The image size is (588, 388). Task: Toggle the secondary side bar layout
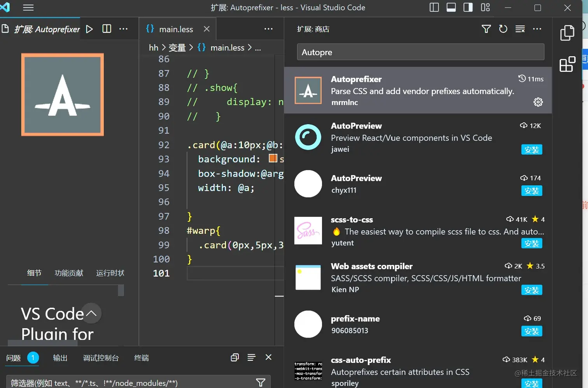click(x=468, y=7)
